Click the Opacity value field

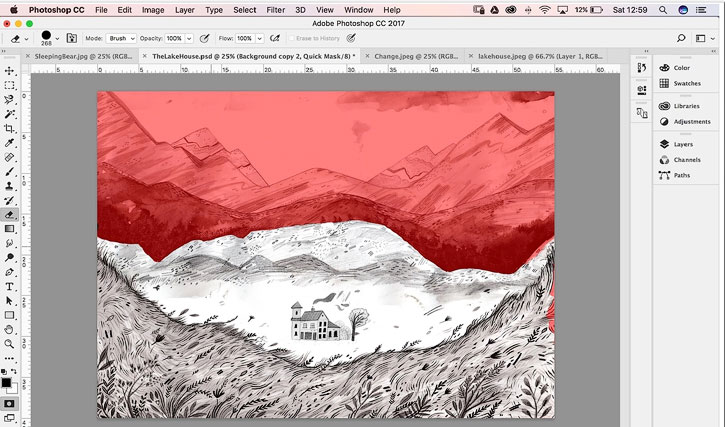coord(174,38)
